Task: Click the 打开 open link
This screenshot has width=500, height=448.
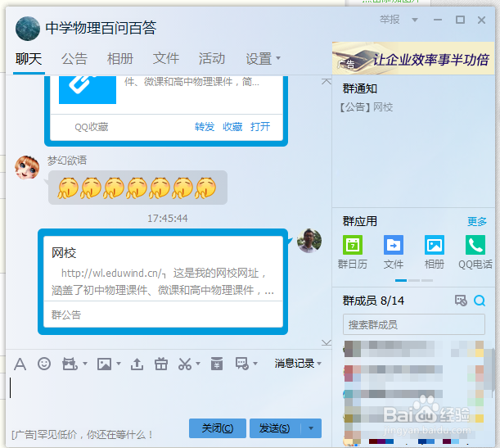Action: click(260, 127)
